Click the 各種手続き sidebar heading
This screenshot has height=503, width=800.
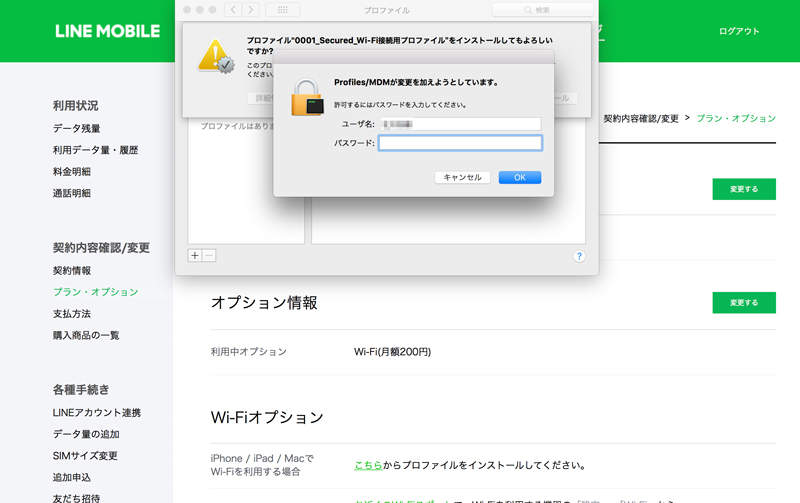click(81, 390)
